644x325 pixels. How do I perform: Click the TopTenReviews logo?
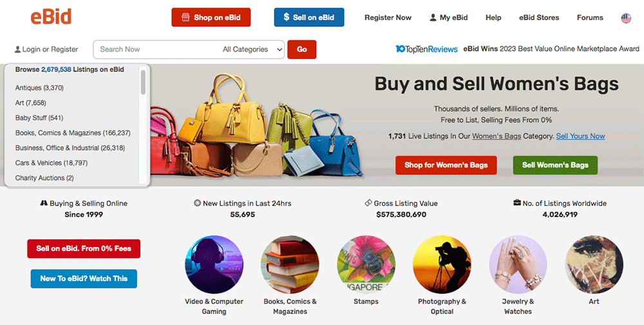point(426,49)
